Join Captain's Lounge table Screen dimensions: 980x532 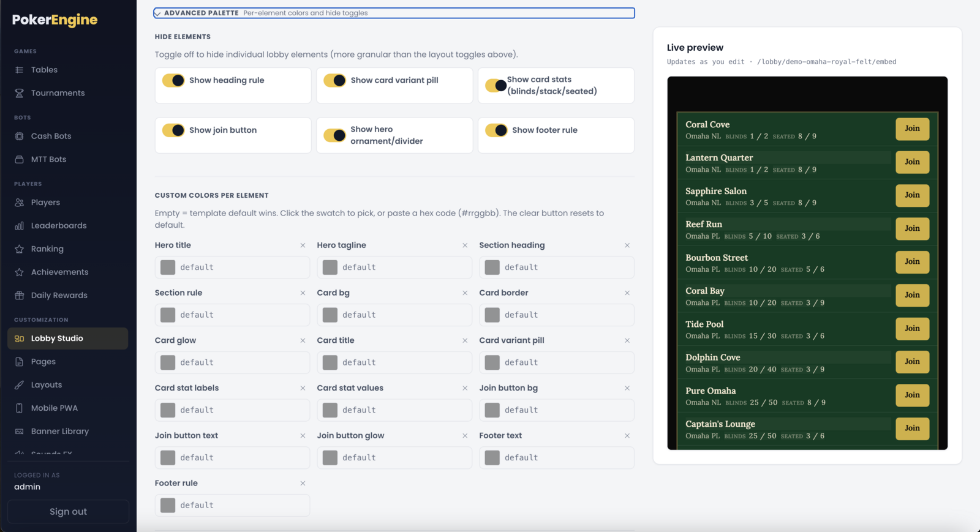(912, 429)
